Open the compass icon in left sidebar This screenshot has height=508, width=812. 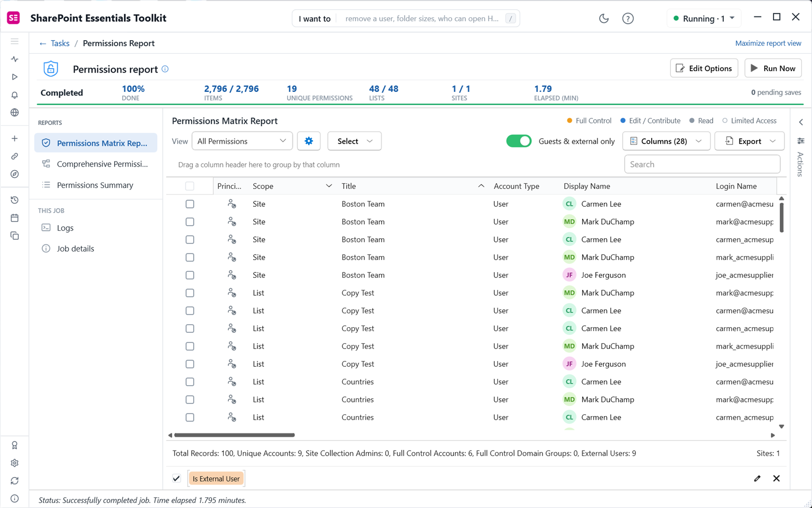[15, 174]
